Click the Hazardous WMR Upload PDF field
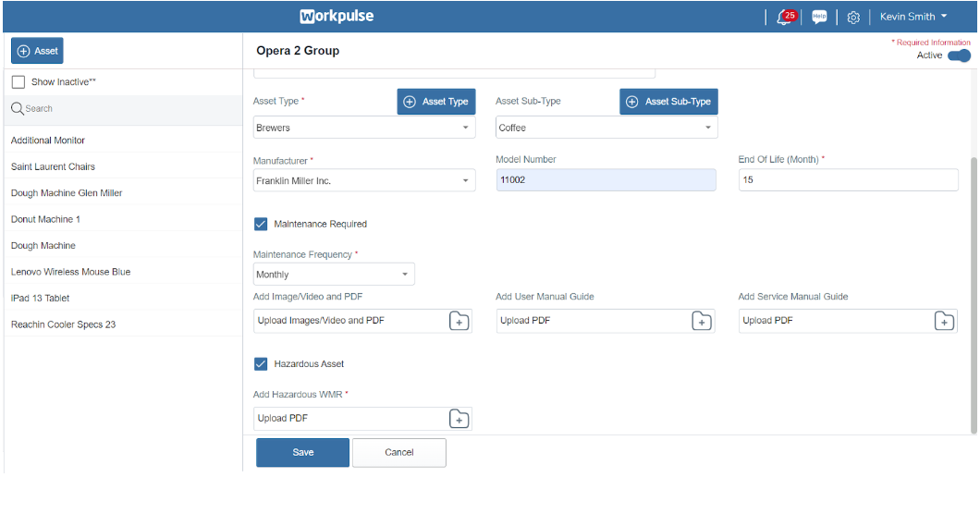This screenshot has width=980, height=514. point(362,419)
